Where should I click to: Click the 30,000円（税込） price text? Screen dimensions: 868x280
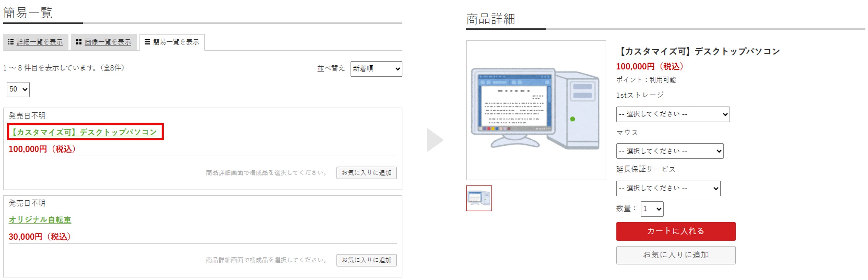(x=40, y=237)
